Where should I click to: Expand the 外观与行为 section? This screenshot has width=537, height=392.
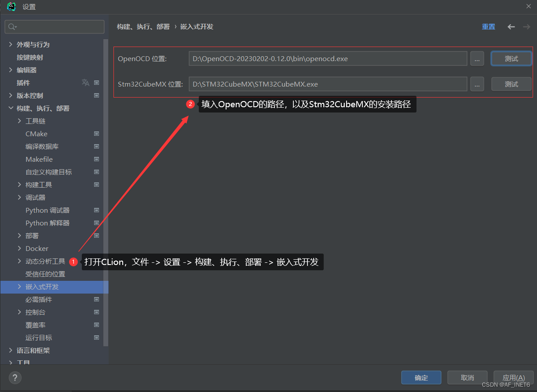click(x=11, y=44)
